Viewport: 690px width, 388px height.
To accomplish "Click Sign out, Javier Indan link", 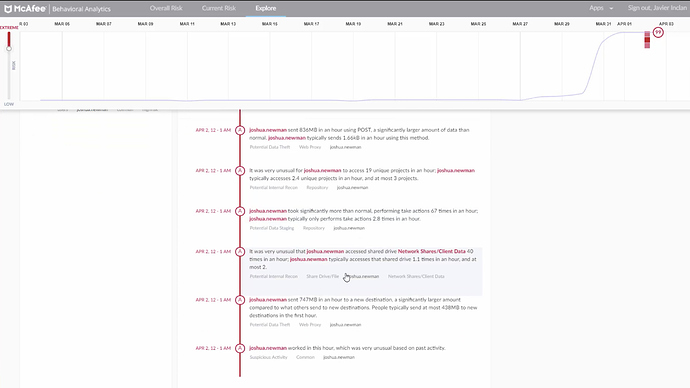I will pyautogui.click(x=657, y=8).
